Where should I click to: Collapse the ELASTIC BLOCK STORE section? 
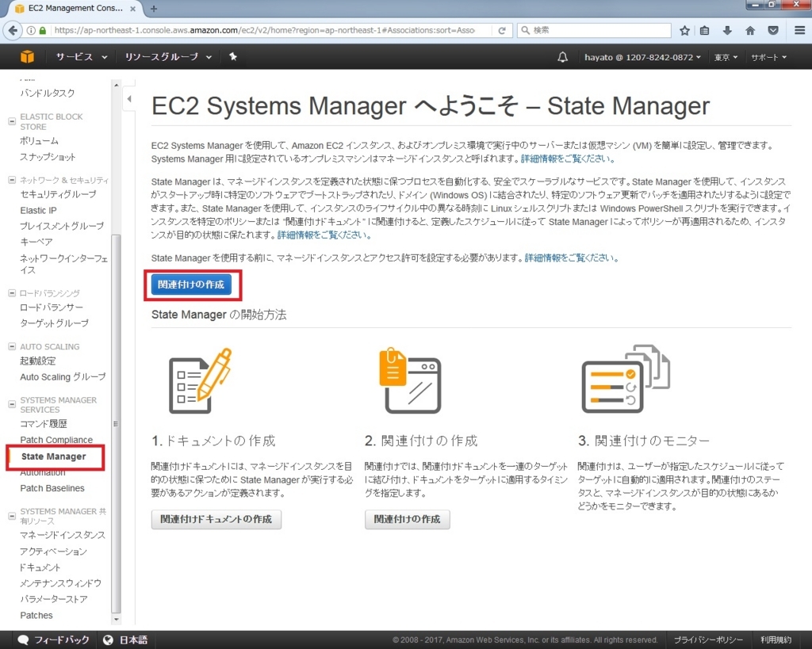[x=11, y=121]
